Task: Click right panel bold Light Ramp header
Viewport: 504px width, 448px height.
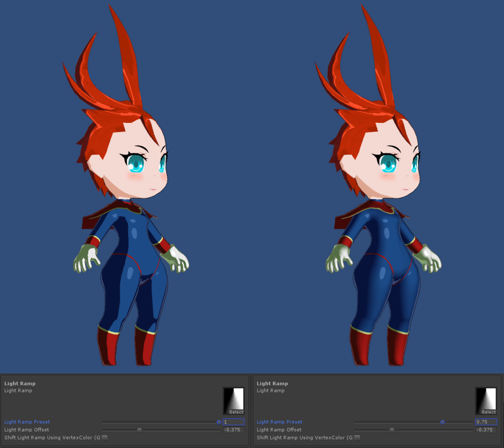Action: click(272, 384)
